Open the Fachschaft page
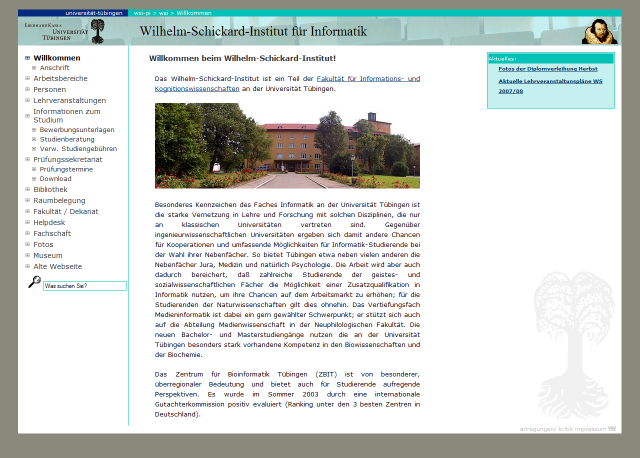This screenshot has width=640, height=458. coord(52,233)
